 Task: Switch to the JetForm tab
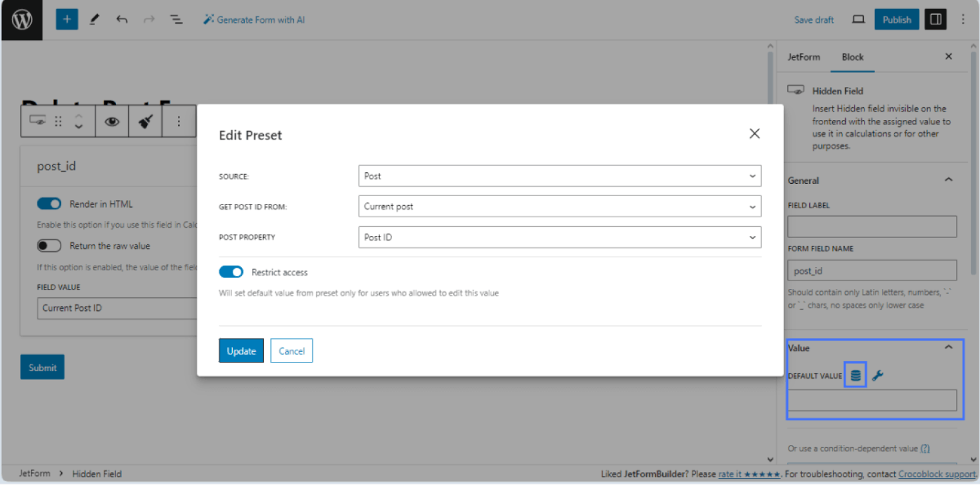pyautogui.click(x=803, y=57)
